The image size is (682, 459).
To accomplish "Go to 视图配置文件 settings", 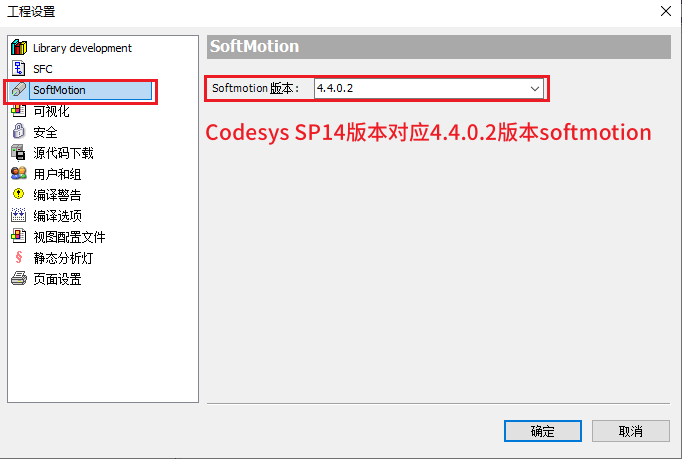I will click(69, 237).
